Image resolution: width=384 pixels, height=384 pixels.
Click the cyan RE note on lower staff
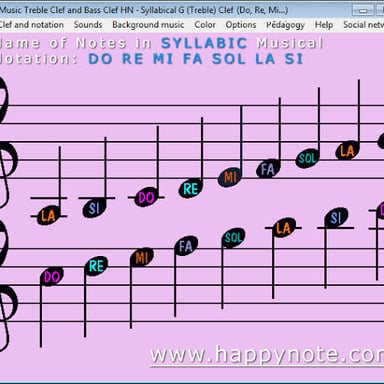(x=96, y=266)
